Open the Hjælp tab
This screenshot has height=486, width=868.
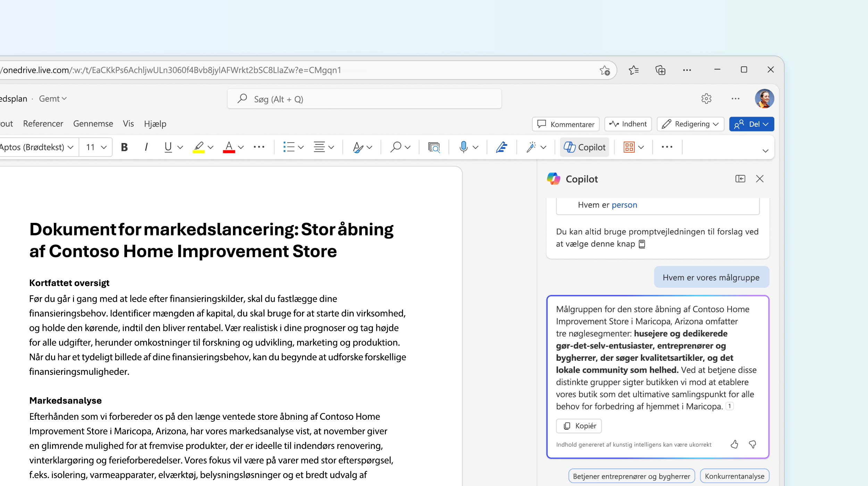(155, 124)
